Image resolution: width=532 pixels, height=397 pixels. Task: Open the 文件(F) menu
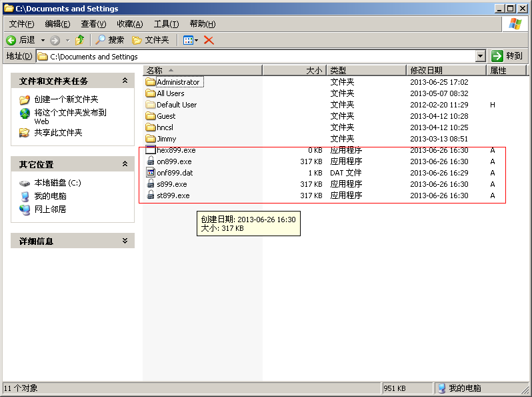[22, 24]
